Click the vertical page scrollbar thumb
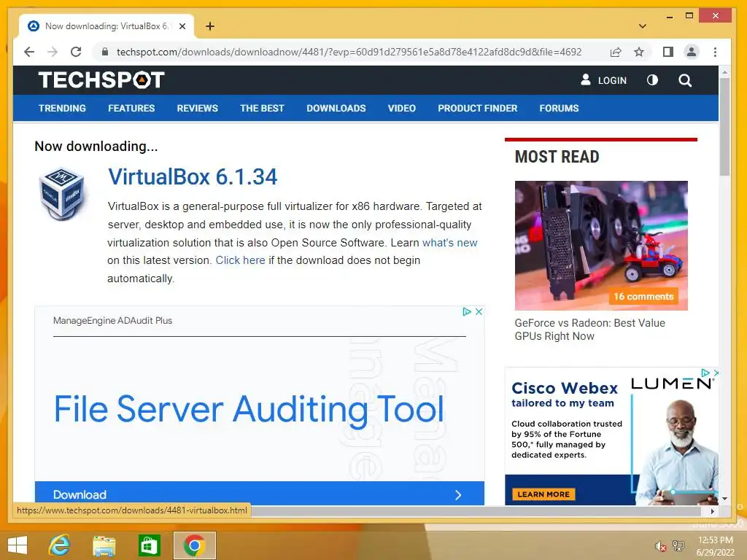Viewport: 747px width, 560px height. pyautogui.click(x=724, y=127)
